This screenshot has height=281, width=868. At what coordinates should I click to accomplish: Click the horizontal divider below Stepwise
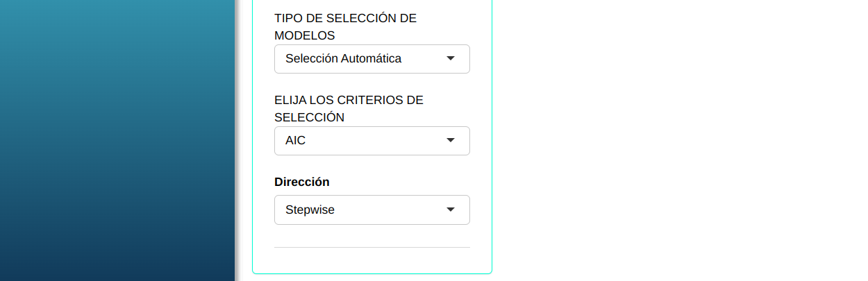(x=372, y=247)
